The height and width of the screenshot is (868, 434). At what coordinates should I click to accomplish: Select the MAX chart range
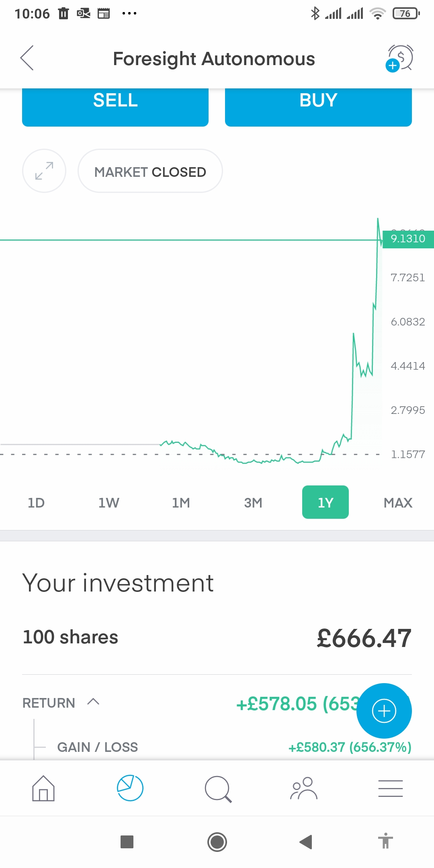[398, 502]
